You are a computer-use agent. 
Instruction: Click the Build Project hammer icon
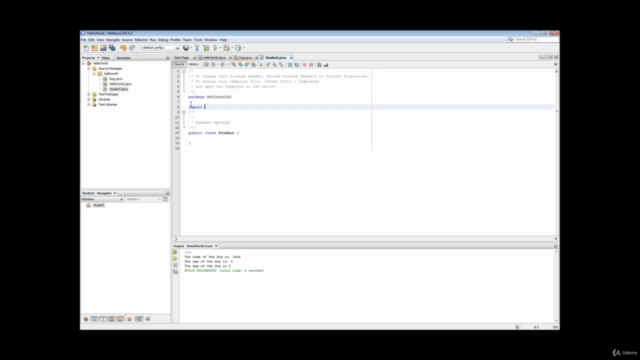(x=197, y=48)
